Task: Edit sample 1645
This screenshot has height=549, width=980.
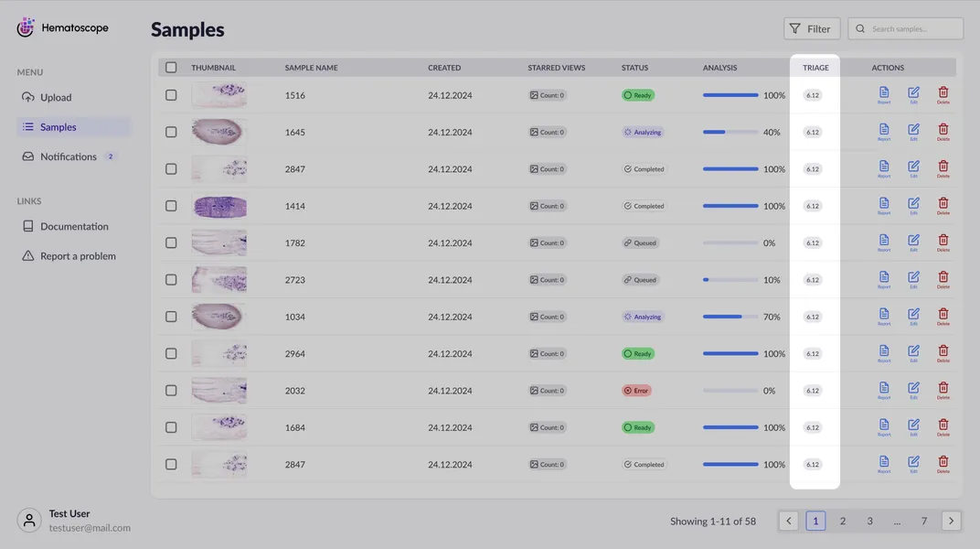Action: point(913,131)
